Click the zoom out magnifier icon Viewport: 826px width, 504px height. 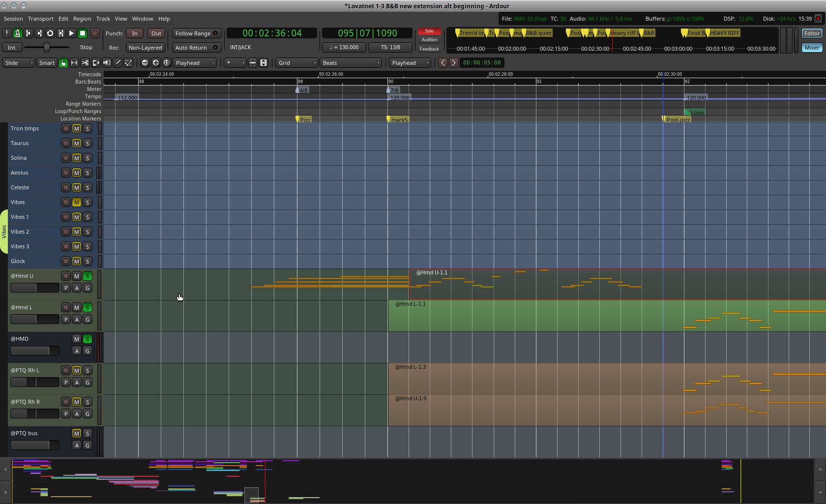[x=145, y=63]
